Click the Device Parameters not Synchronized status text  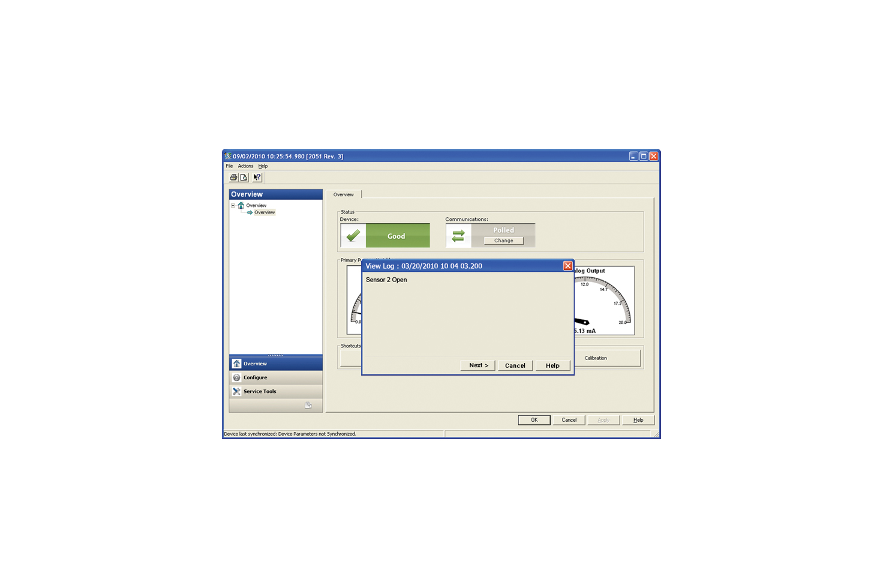pyautogui.click(x=317, y=434)
